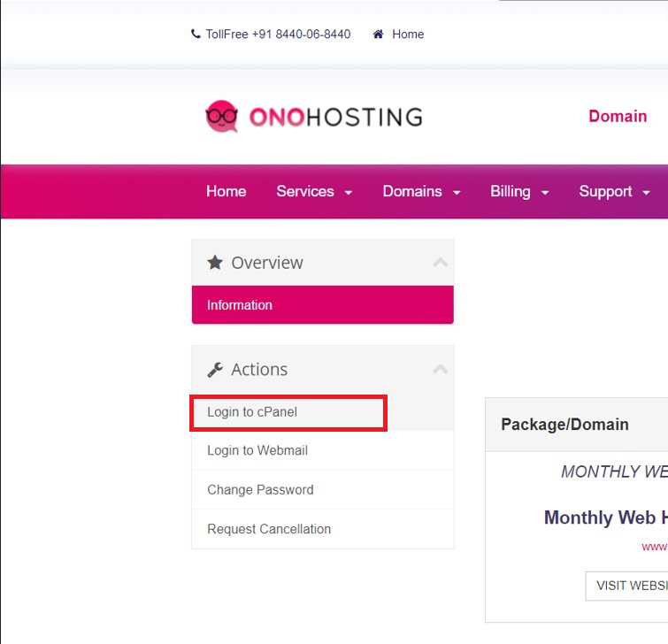Open the Domains dropdown menu
This screenshot has height=644, width=668.
click(421, 192)
